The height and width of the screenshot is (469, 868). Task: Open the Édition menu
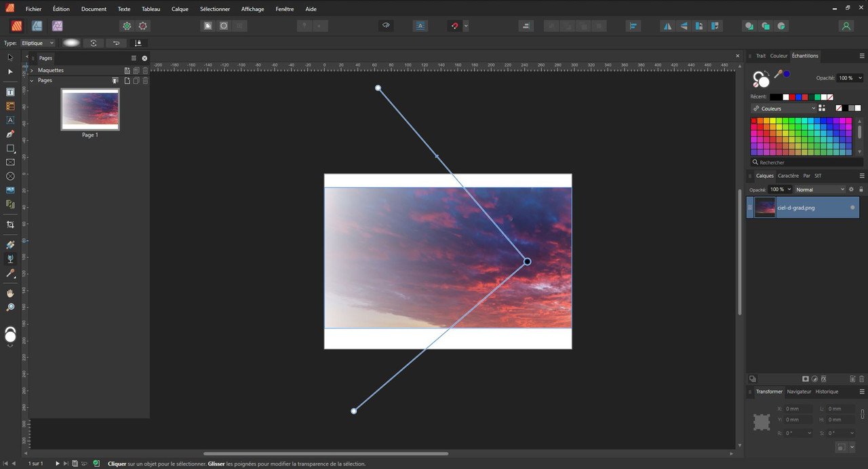tap(61, 9)
